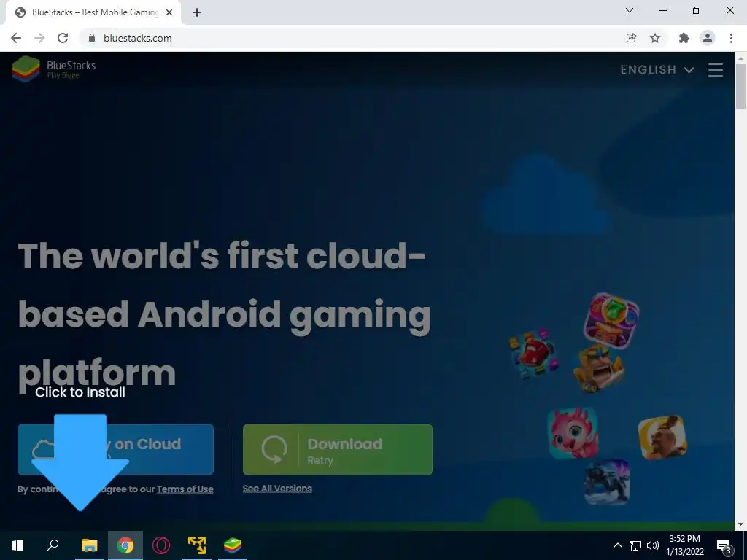View site info via padlock icon
Image resolution: width=747 pixels, height=560 pixels.
pos(92,38)
